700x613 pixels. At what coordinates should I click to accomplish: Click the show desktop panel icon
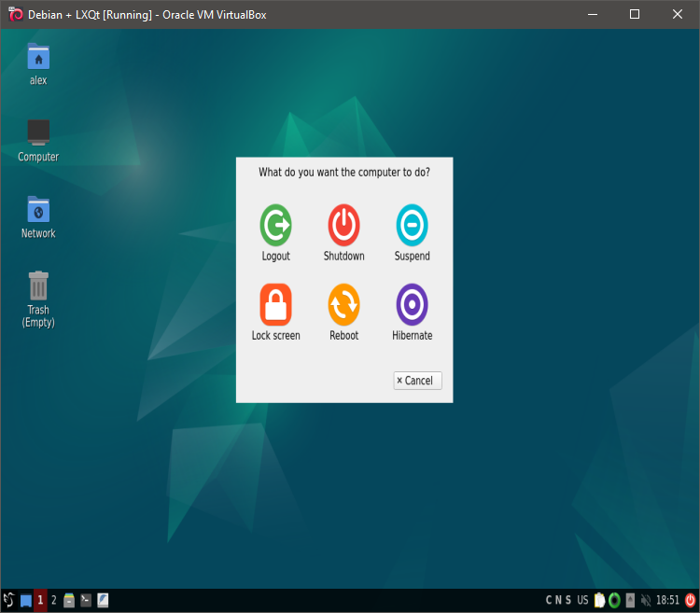(26, 601)
